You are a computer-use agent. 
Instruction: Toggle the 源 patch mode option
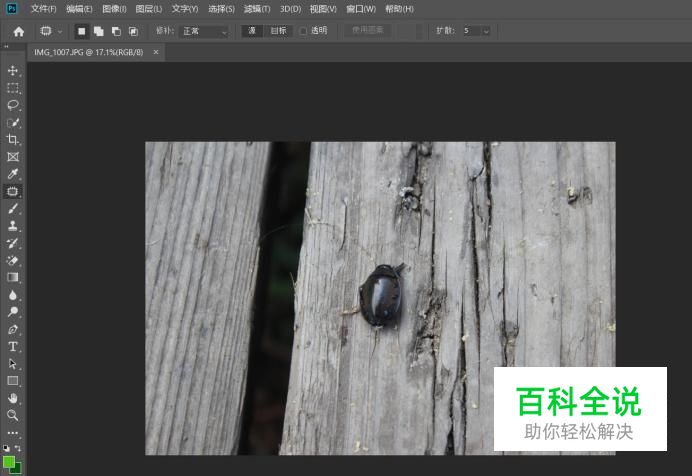(252, 31)
